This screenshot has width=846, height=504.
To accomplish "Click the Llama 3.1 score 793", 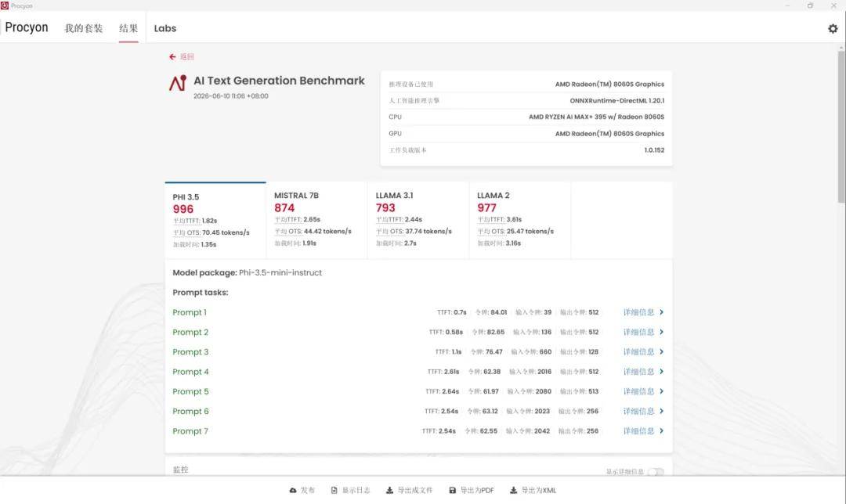I will (x=385, y=208).
